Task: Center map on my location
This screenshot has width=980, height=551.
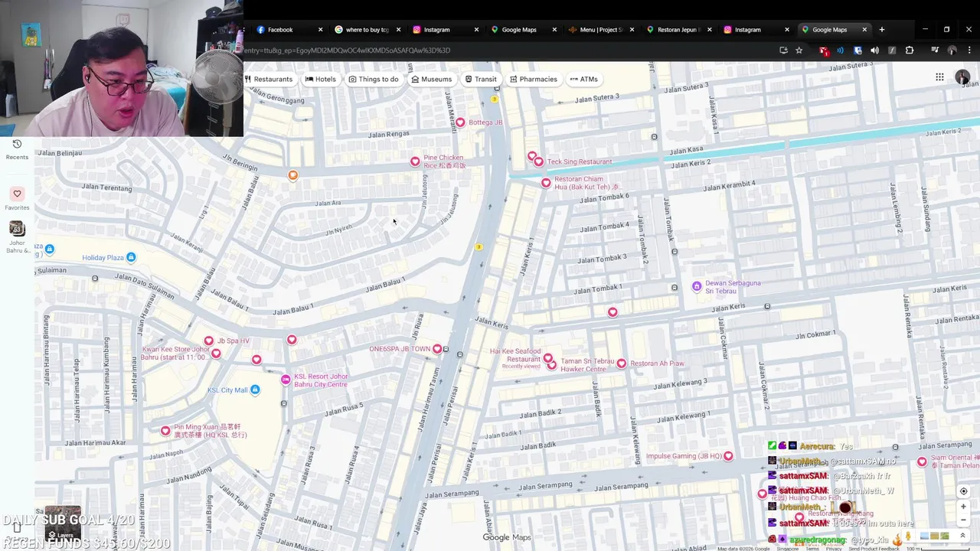Action: click(963, 491)
